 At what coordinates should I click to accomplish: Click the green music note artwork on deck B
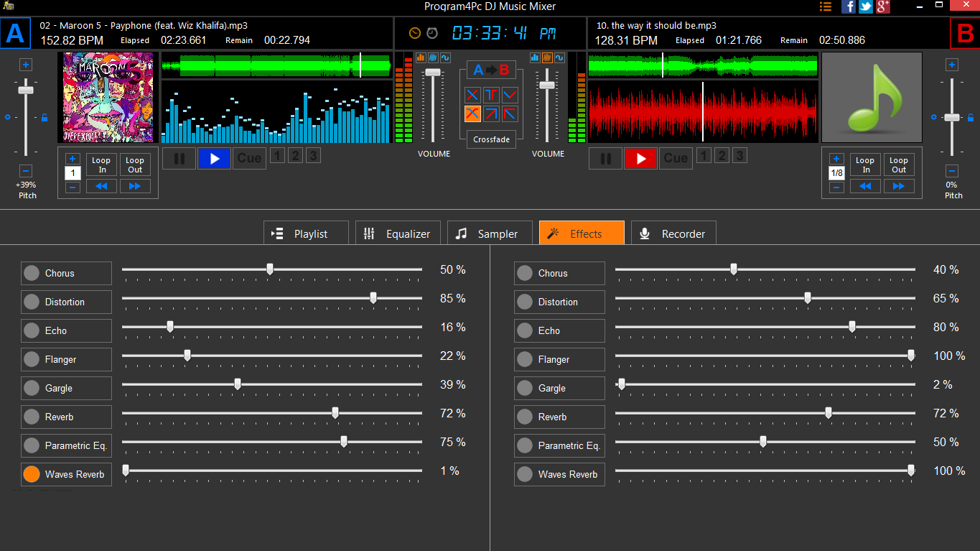pos(872,97)
